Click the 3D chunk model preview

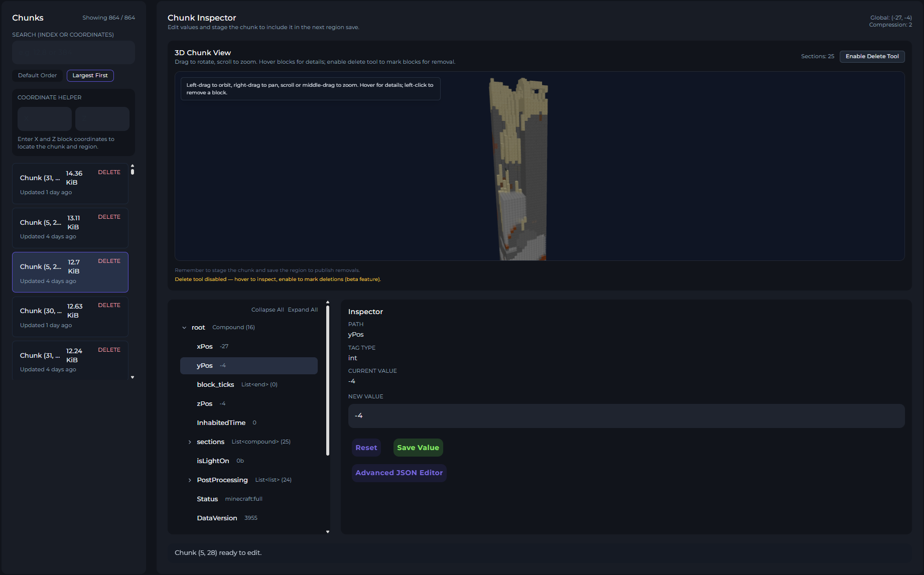click(x=519, y=171)
